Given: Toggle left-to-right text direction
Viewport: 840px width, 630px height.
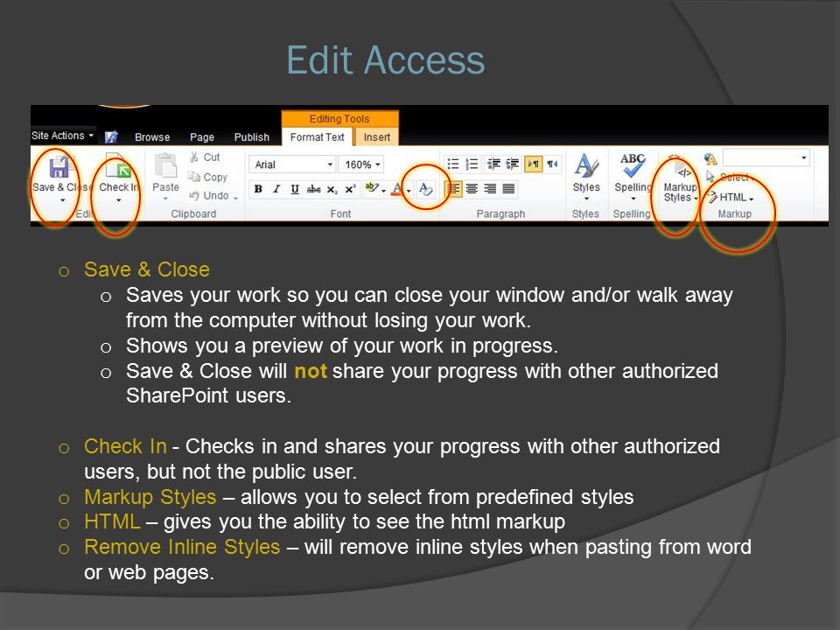Looking at the screenshot, I should [x=534, y=164].
